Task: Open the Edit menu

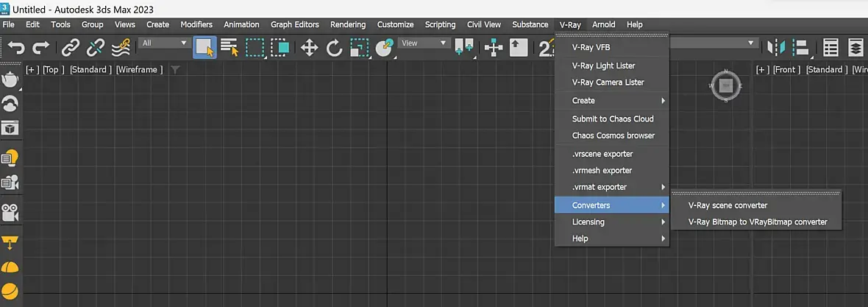Action: pyautogui.click(x=32, y=24)
